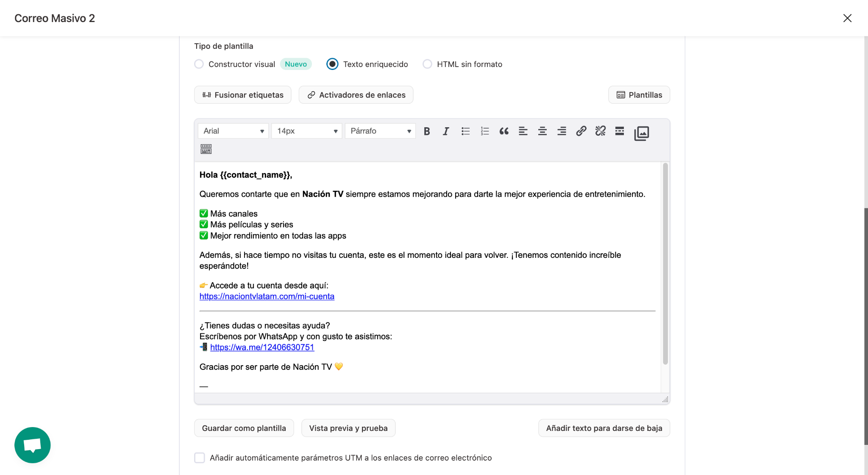The height and width of the screenshot is (475, 868).
Task: Insert a numbered list
Action: [485, 131]
